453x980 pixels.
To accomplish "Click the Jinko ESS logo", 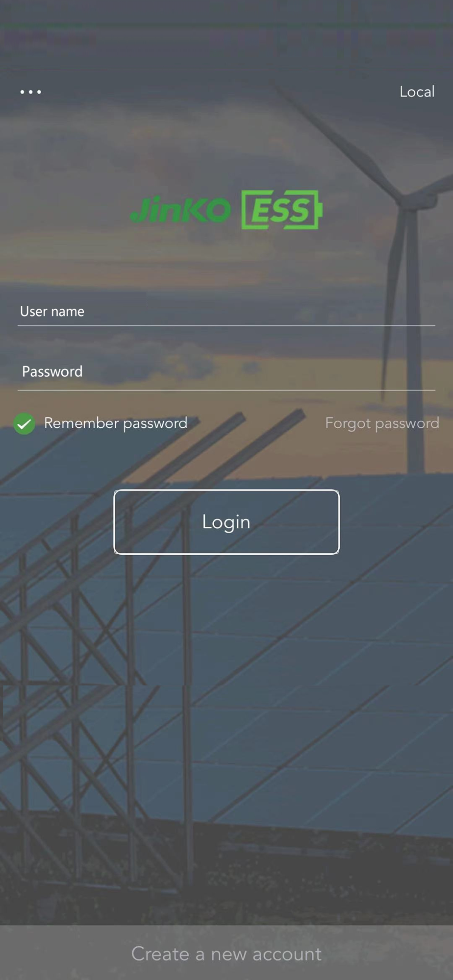I will point(226,210).
